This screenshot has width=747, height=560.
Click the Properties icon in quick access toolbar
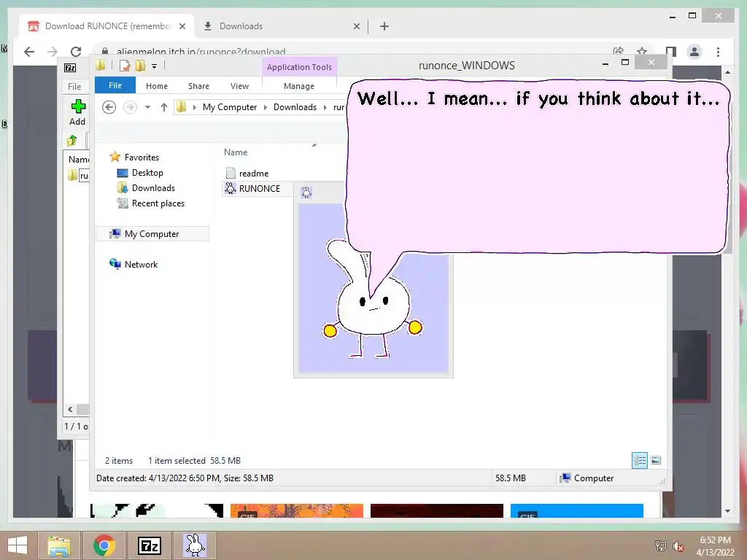pyautogui.click(x=125, y=66)
